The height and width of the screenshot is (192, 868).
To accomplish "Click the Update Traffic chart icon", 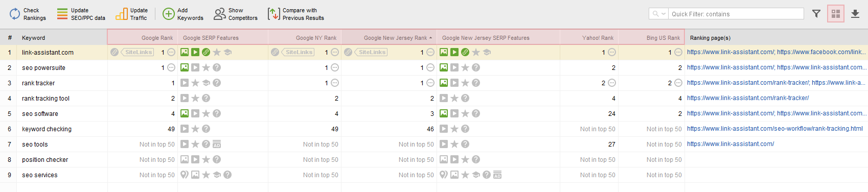I will pos(122,14).
